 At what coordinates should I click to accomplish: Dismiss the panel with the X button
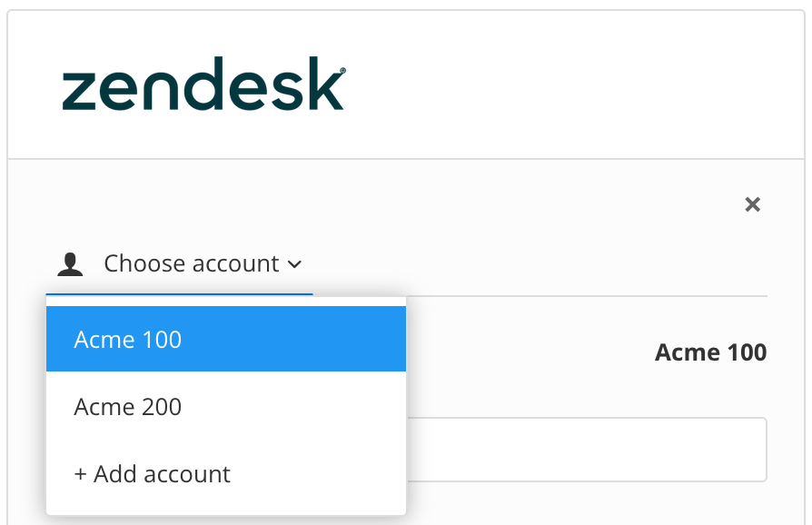click(x=752, y=204)
